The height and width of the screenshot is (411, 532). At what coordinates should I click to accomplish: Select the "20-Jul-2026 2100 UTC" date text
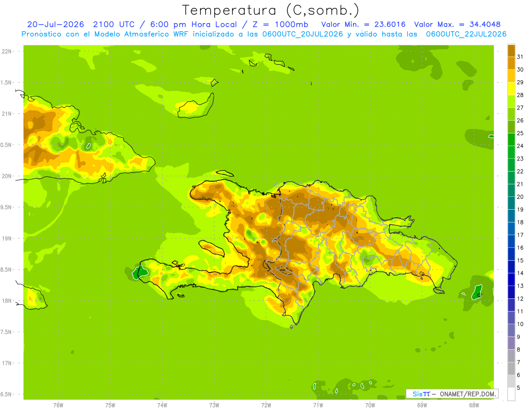click(x=81, y=24)
